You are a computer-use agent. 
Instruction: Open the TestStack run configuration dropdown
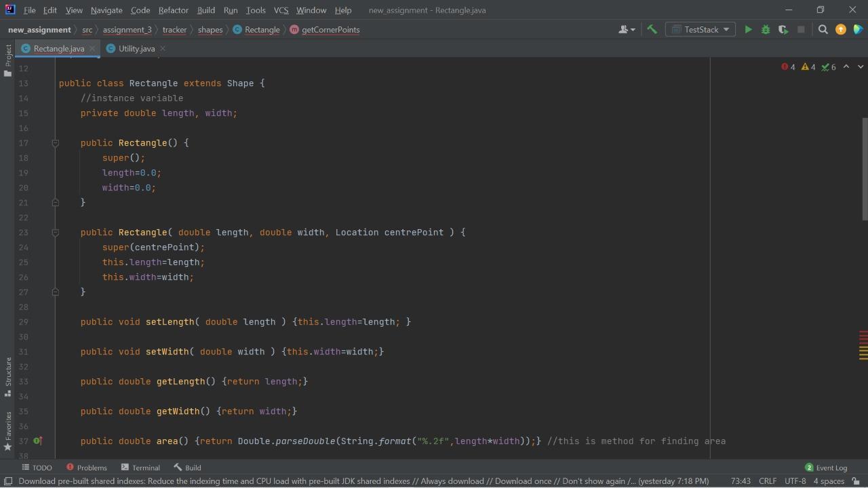[701, 30]
